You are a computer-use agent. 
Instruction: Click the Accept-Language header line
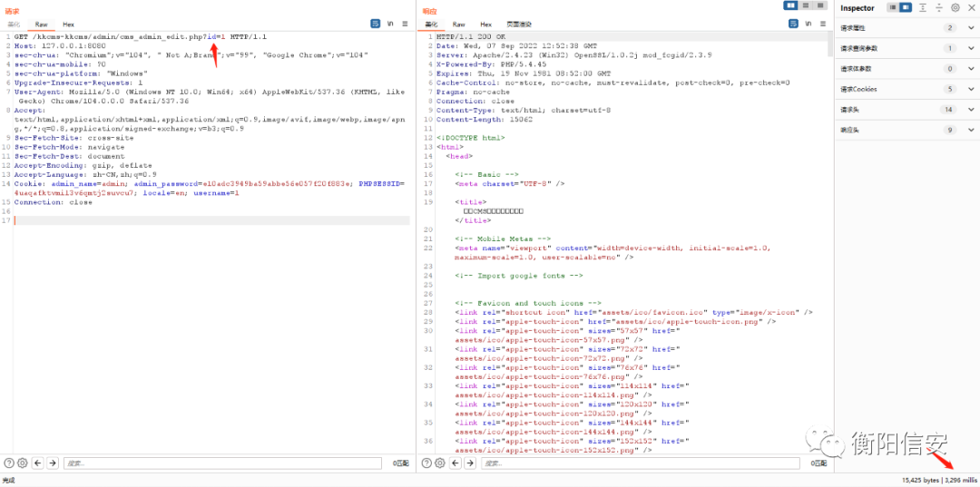[x=85, y=175]
